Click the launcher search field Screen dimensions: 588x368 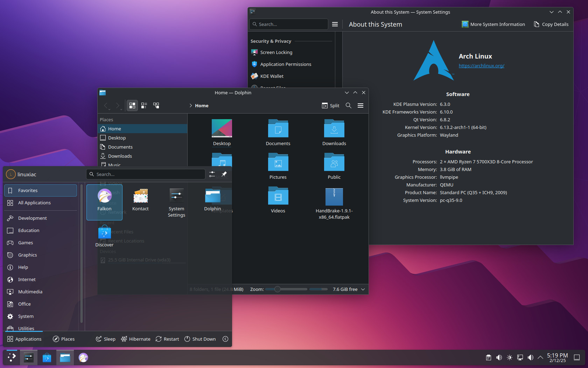[x=146, y=174]
